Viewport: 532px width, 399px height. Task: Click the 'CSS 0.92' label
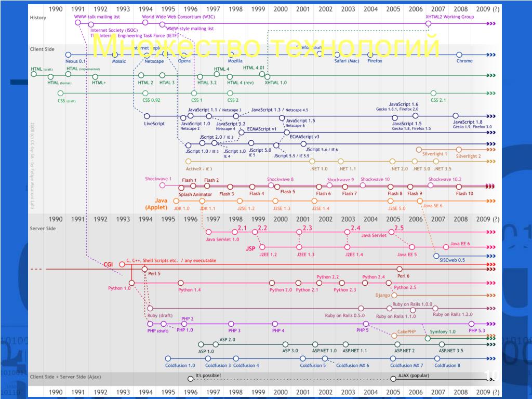point(151,100)
